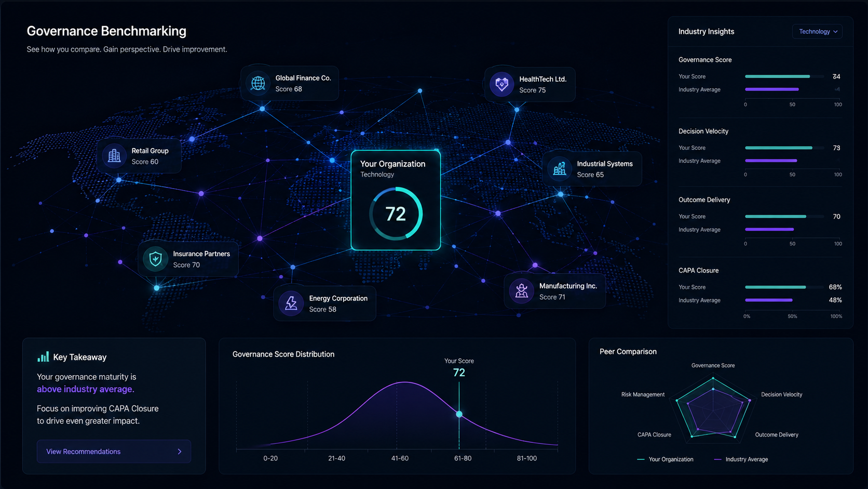This screenshot has width=868, height=489.
Task: Click the '0-20' axis label
Action: [270, 458]
